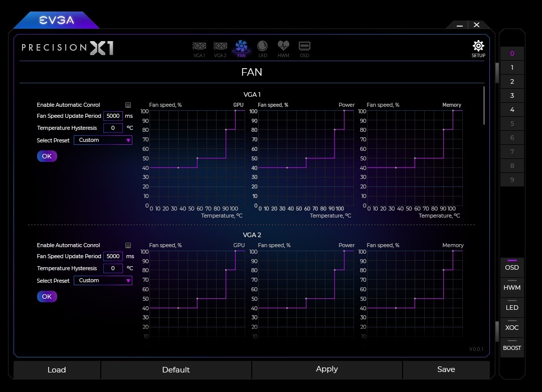Open the VGA 1 card tab icon
This screenshot has width=542, height=392.
click(199, 50)
